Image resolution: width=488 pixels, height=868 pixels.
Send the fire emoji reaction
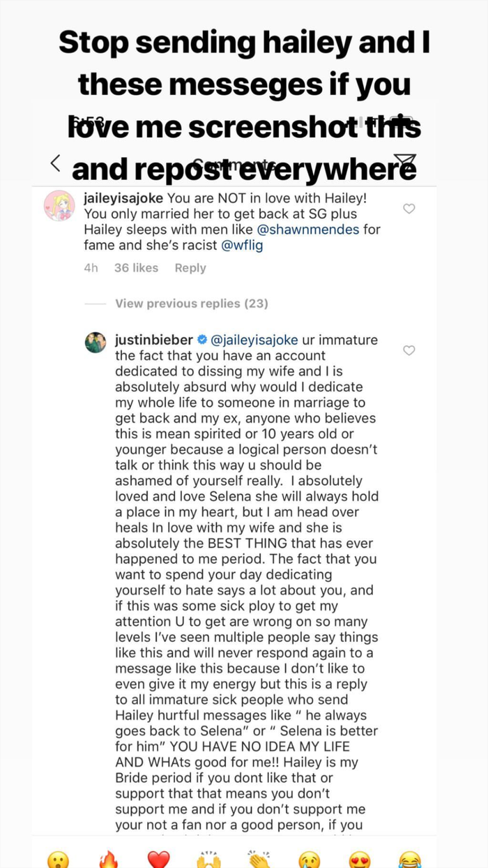(108, 860)
